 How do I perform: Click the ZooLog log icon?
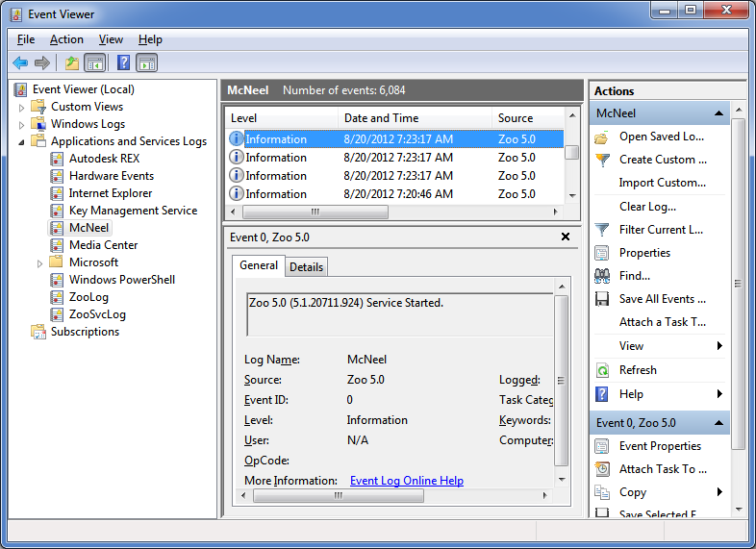click(57, 297)
